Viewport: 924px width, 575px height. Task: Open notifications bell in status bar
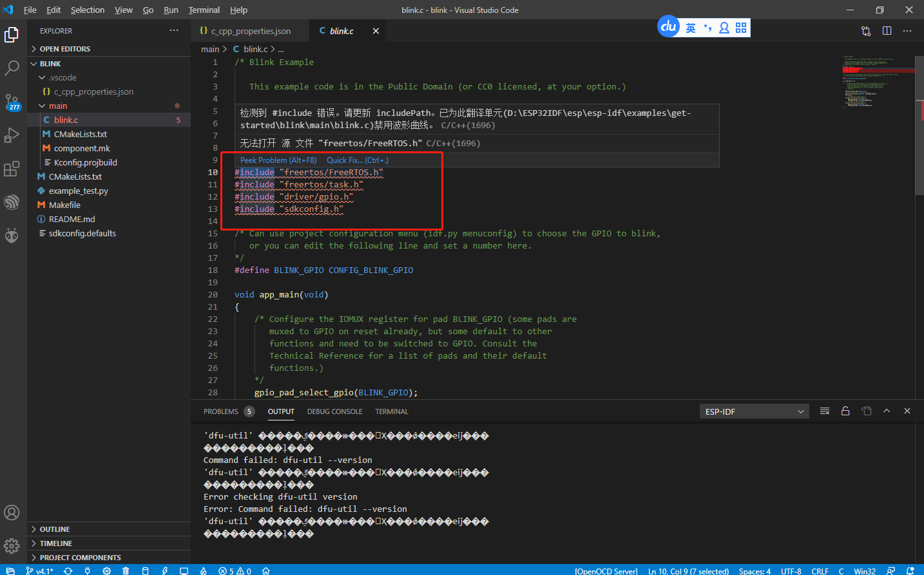(910, 570)
